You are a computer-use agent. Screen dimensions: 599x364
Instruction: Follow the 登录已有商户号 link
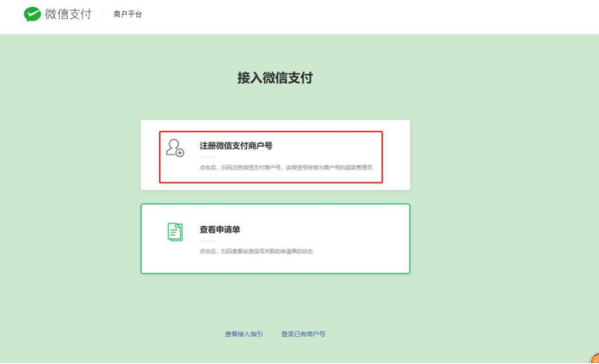pyautogui.click(x=303, y=334)
